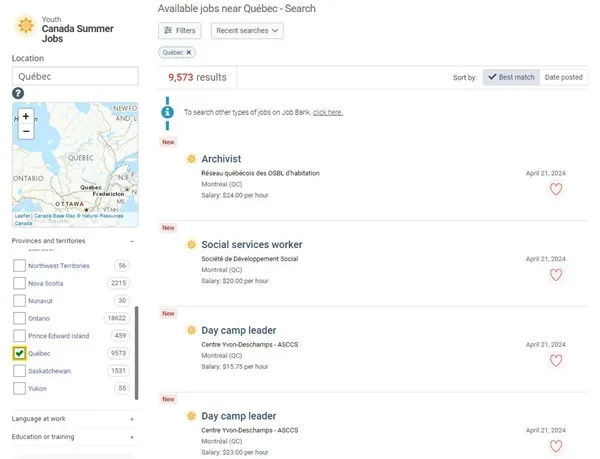The width and height of the screenshot is (600, 459).
Task: Check the Ontario province checkbox
Action: tap(19, 318)
